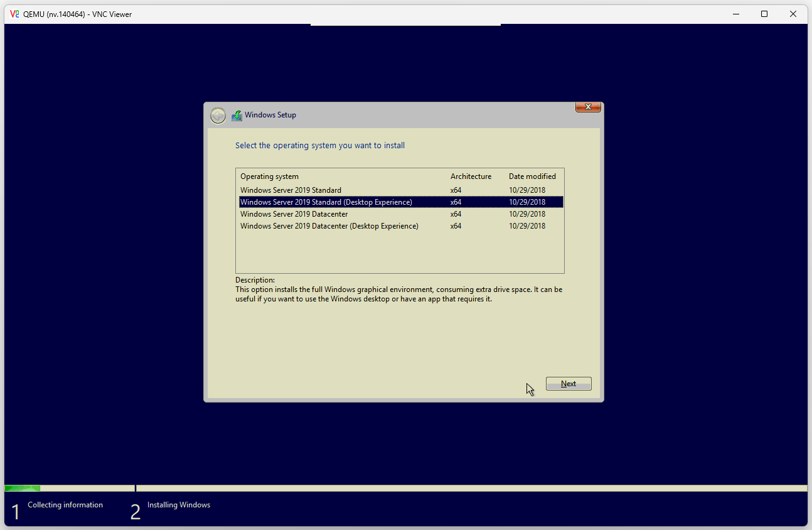
Task: Click the Installing Windows step label
Action: tap(179, 505)
